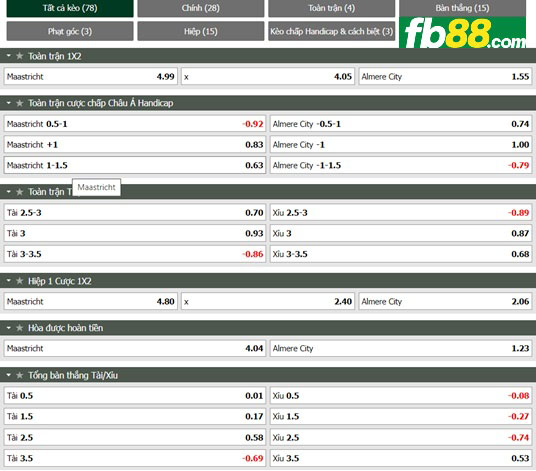Choose Tài 3 at 0.93

point(135,233)
